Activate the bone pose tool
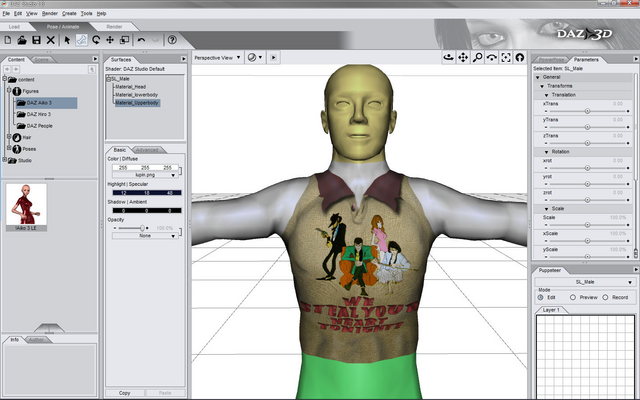 click(82, 40)
